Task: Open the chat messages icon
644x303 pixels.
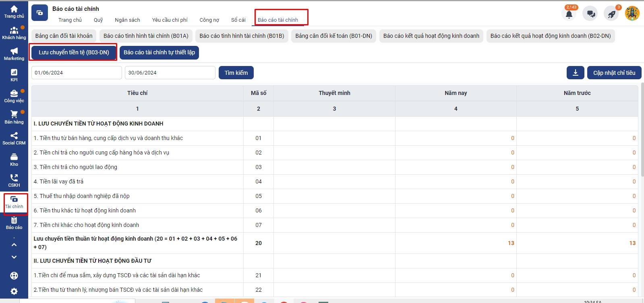Action: [590, 14]
